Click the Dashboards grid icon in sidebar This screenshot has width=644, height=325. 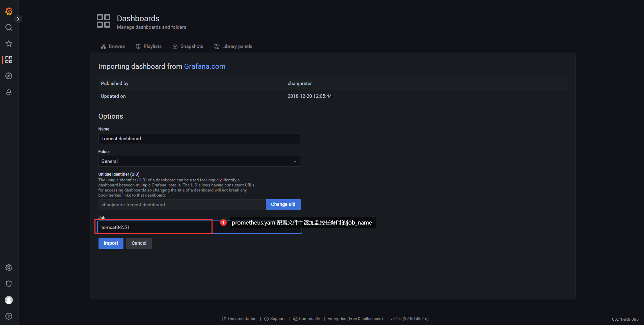[x=8, y=60]
